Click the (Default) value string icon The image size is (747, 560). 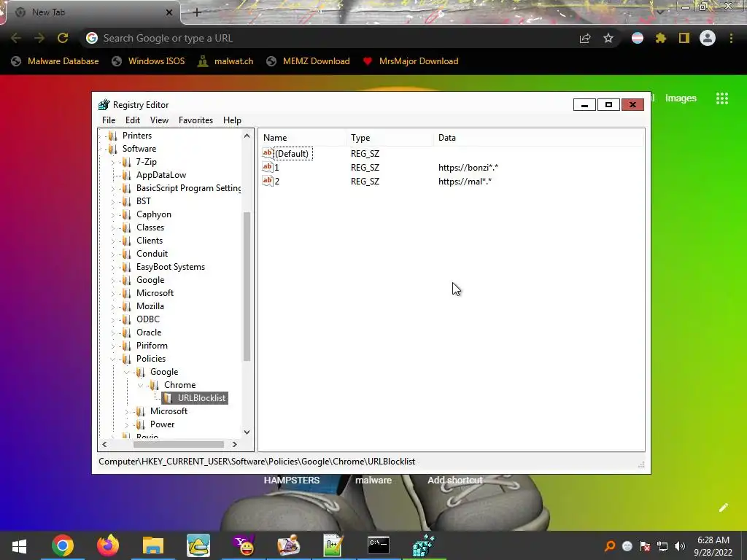pos(268,153)
